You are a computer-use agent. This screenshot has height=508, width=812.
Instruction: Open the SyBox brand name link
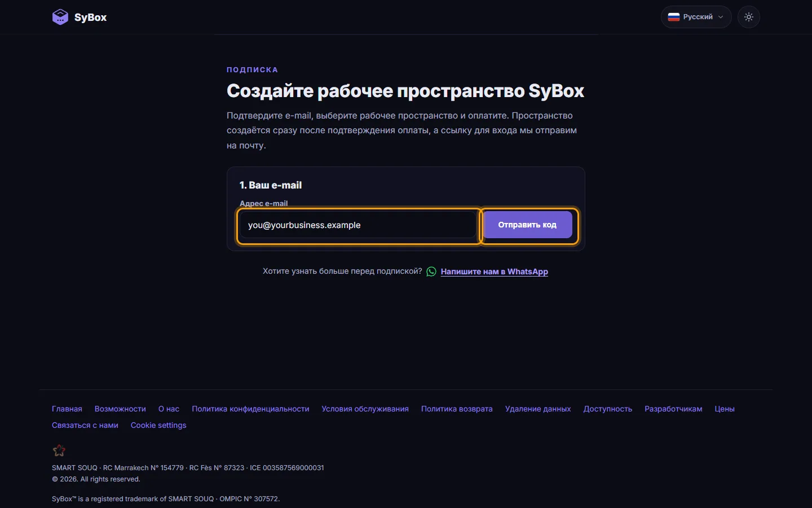pyautogui.click(x=90, y=17)
